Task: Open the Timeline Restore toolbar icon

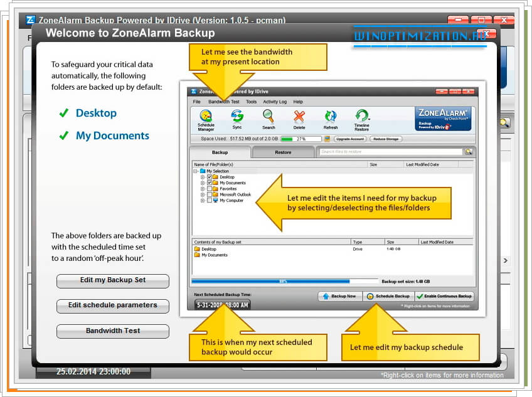Action: point(362,118)
